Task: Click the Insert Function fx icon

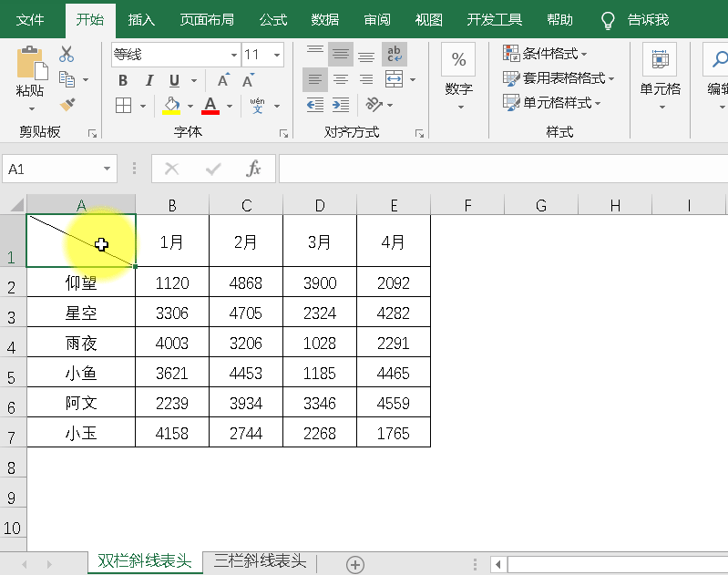Action: coord(254,169)
